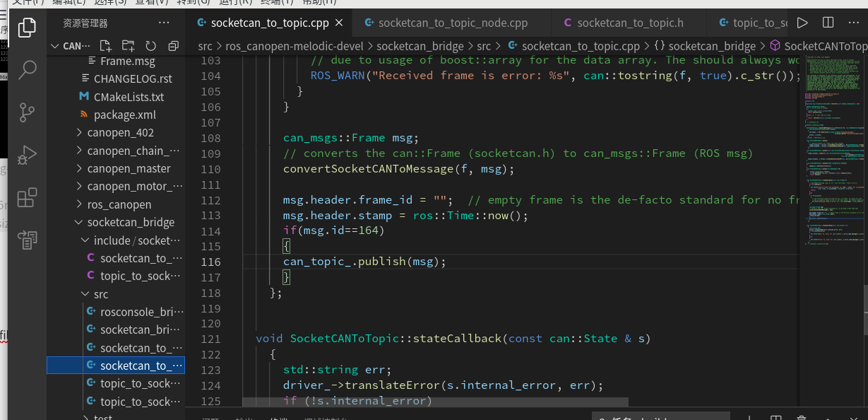868x420 pixels.
Task: Select the Explorer icon in activity bar
Action: tap(27, 27)
